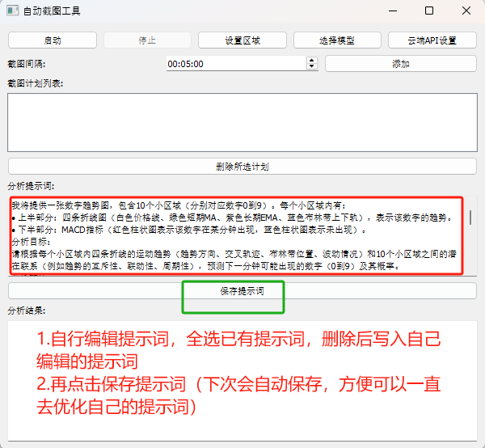The height and width of the screenshot is (448, 485).
Task: Minimize the 自动截图工具 window
Action: [x=393, y=11]
